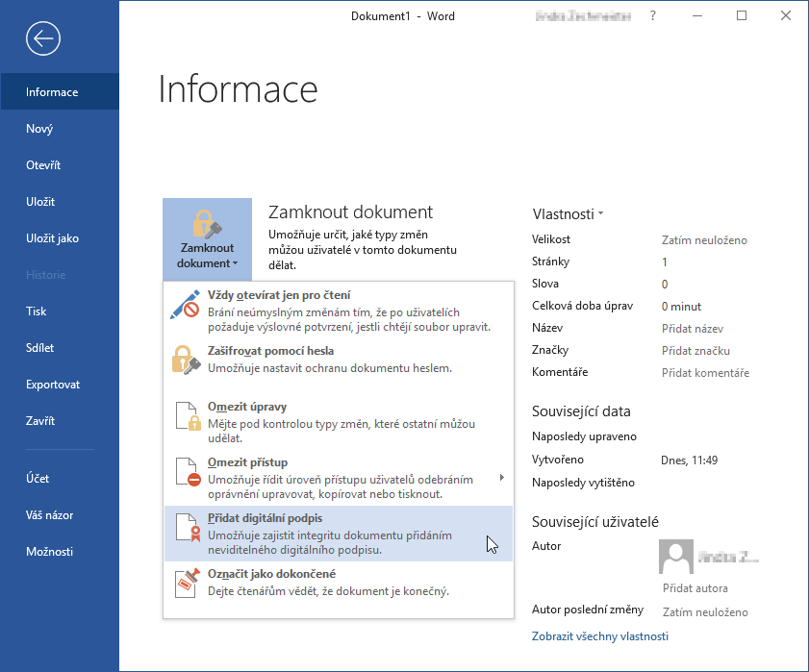
Task: Select Vždy otevírat jen pro čtení
Action: (x=339, y=311)
